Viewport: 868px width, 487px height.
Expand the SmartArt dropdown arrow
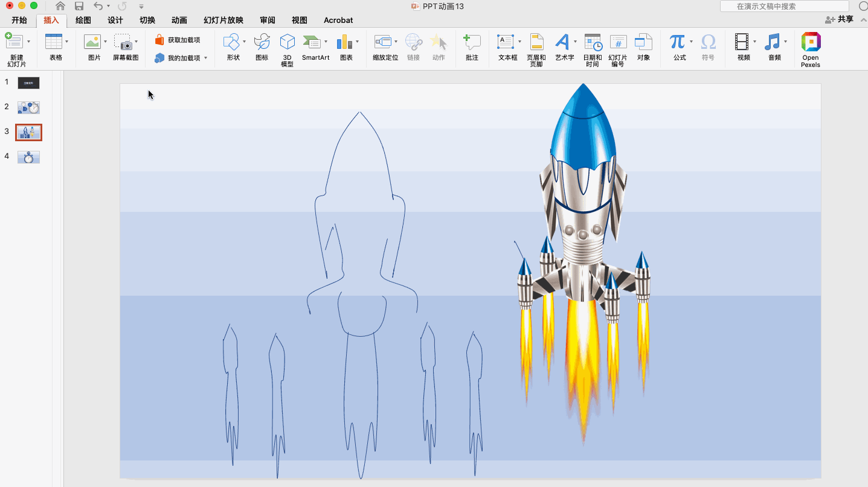(326, 42)
